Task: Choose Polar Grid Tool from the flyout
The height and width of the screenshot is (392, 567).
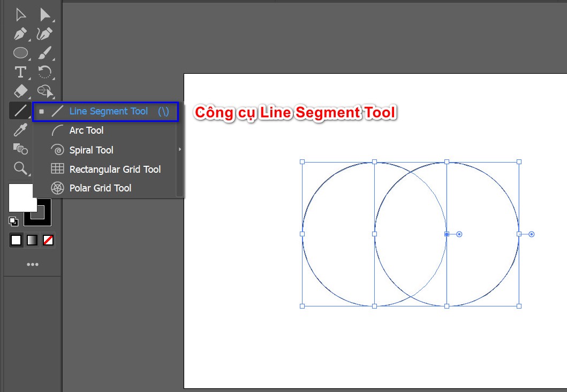Action: click(x=100, y=188)
